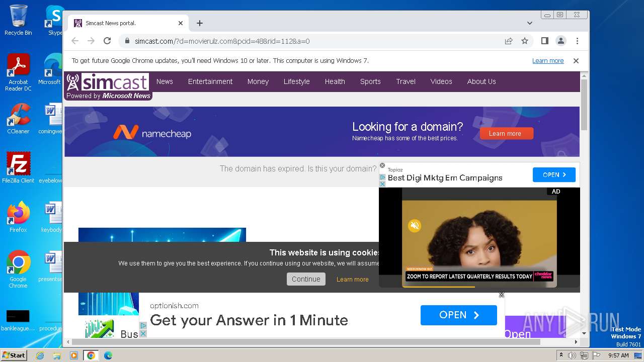Open the volume icon in tray
Image resolution: width=644 pixels, height=362 pixels.
pos(572,355)
